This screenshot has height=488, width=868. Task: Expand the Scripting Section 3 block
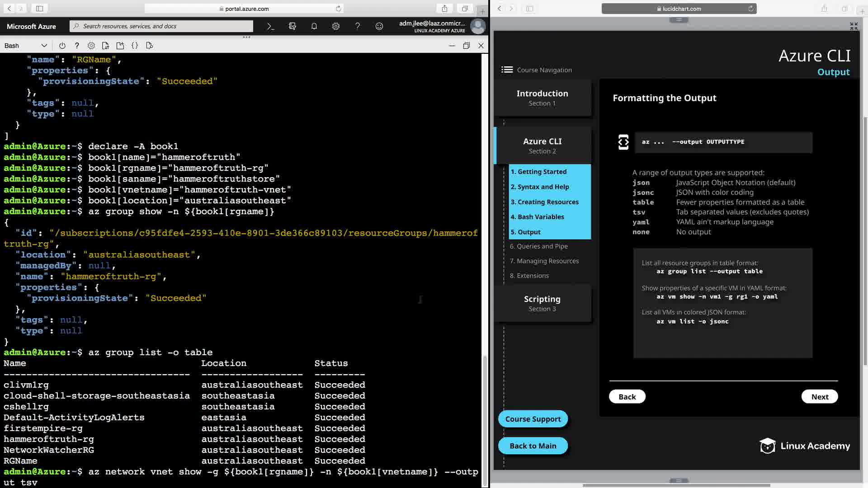point(542,303)
